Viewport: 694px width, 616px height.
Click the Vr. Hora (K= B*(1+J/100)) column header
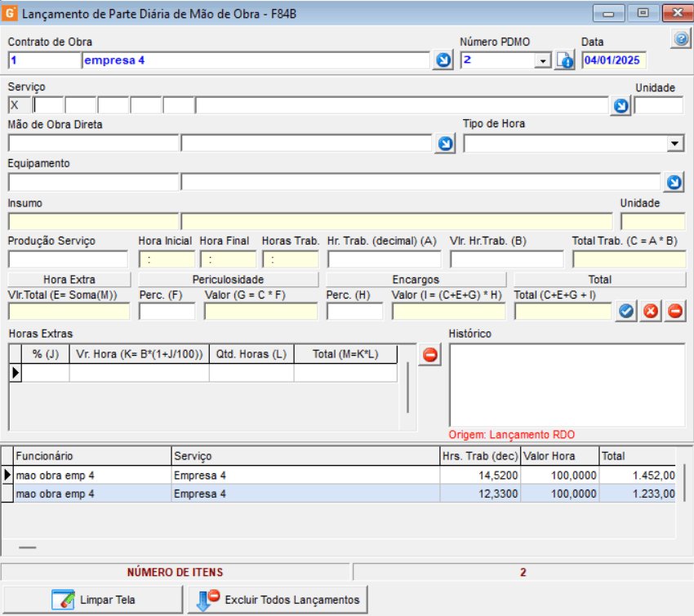pos(140,354)
